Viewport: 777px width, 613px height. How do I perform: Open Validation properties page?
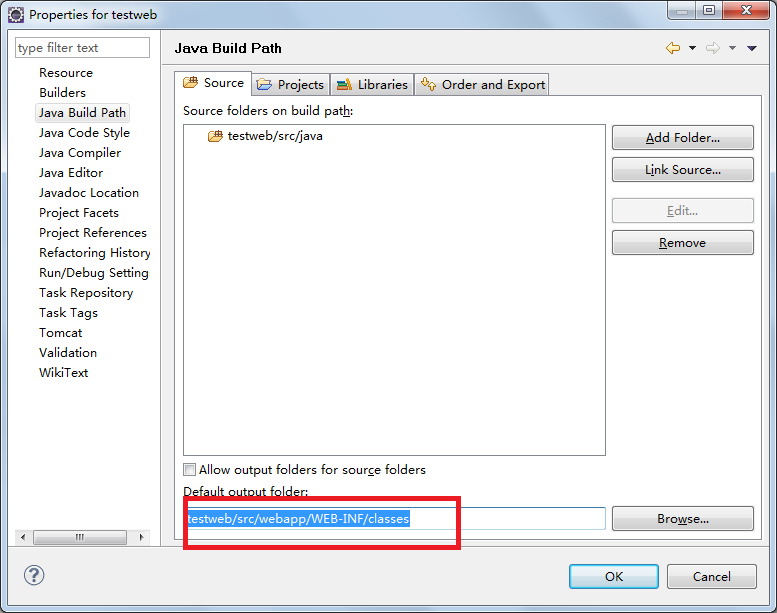pos(68,353)
